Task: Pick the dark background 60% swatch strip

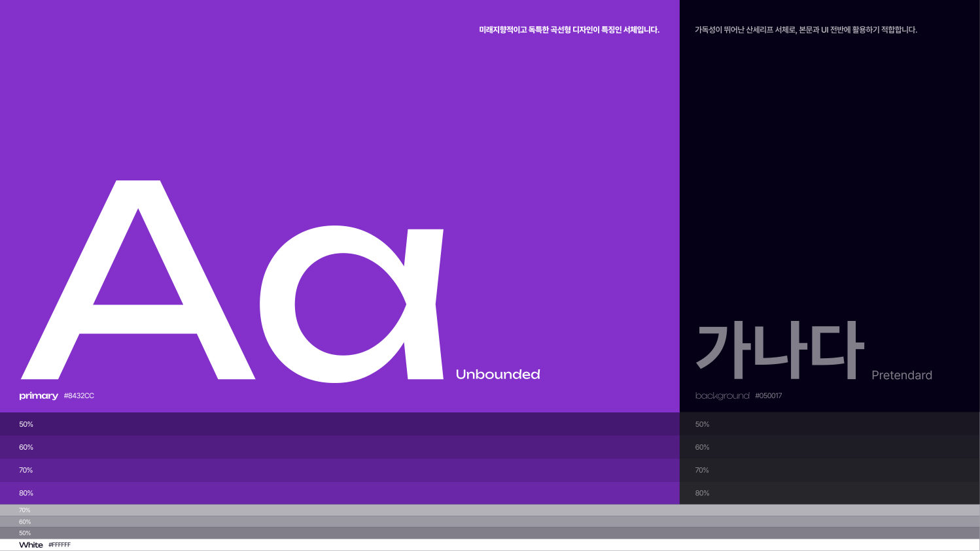Action: click(830, 447)
